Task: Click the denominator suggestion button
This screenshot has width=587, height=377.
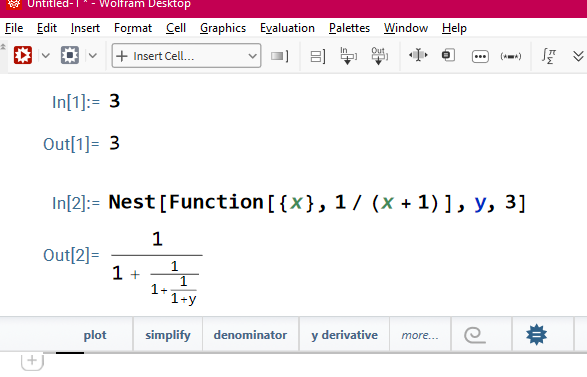Action: (250, 335)
